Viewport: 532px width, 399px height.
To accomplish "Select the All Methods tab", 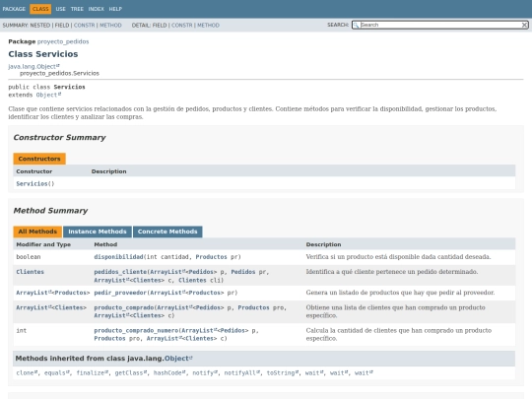I will pyautogui.click(x=37, y=232).
